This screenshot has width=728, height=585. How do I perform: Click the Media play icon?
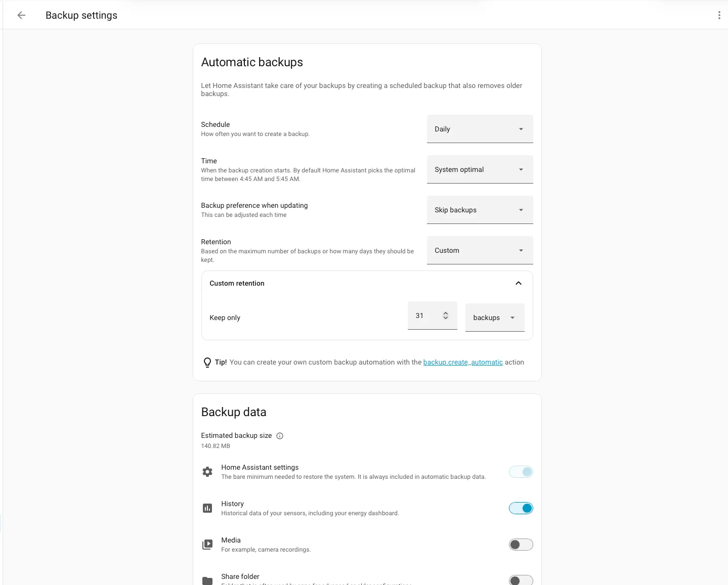tap(207, 545)
